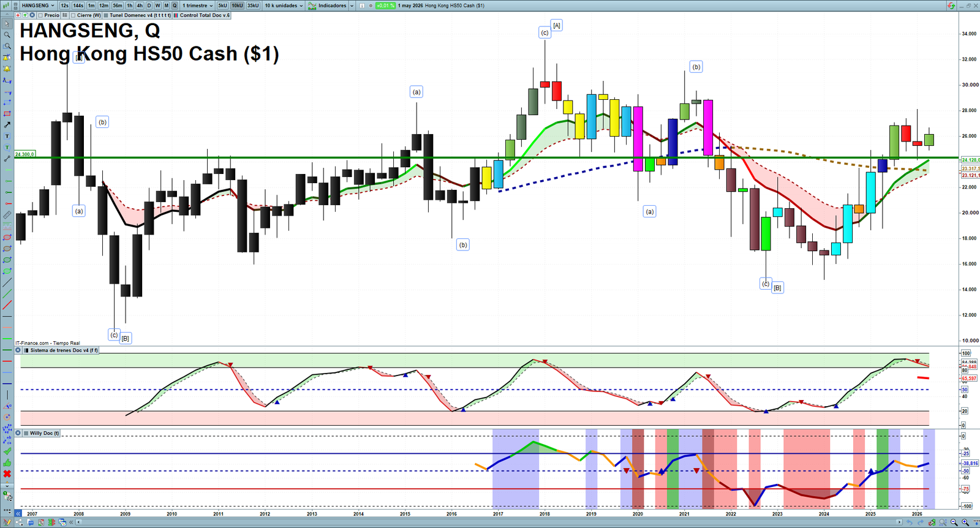Image resolution: width=980 pixels, height=528 pixels.
Task: Select the red rectangle drawing tool
Action: pyautogui.click(x=7, y=114)
